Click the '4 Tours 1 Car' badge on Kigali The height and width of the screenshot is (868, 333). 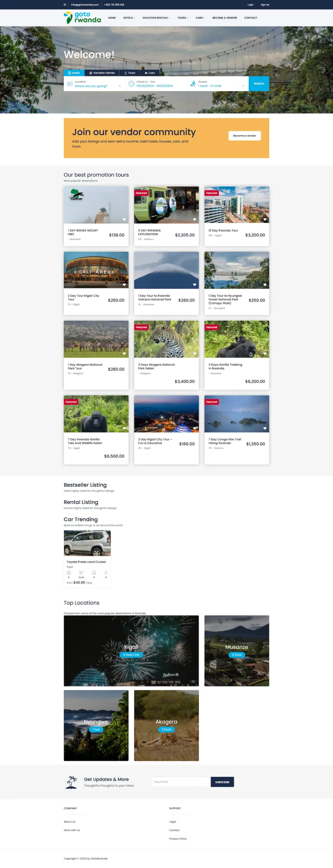point(131,655)
